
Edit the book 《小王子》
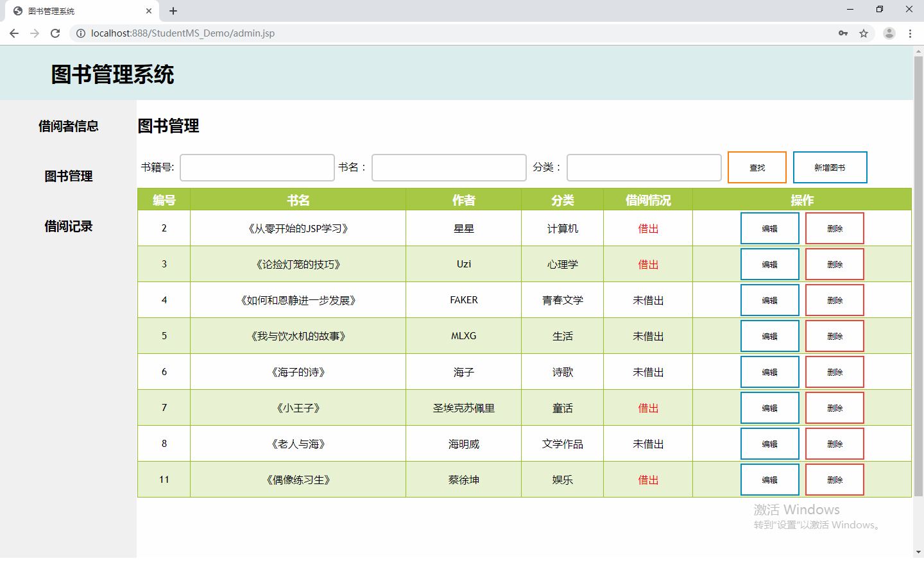769,408
